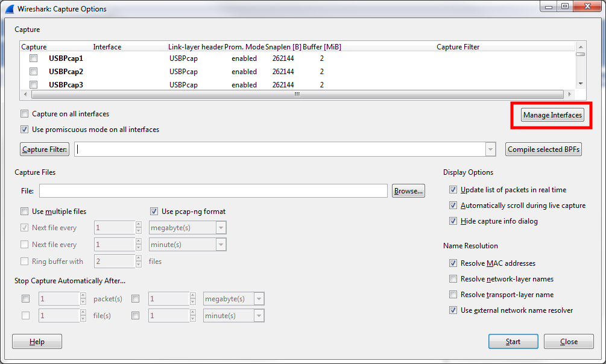Enable Resolve transport-layer name
Image resolution: width=606 pixels, height=364 pixels.
(x=453, y=295)
